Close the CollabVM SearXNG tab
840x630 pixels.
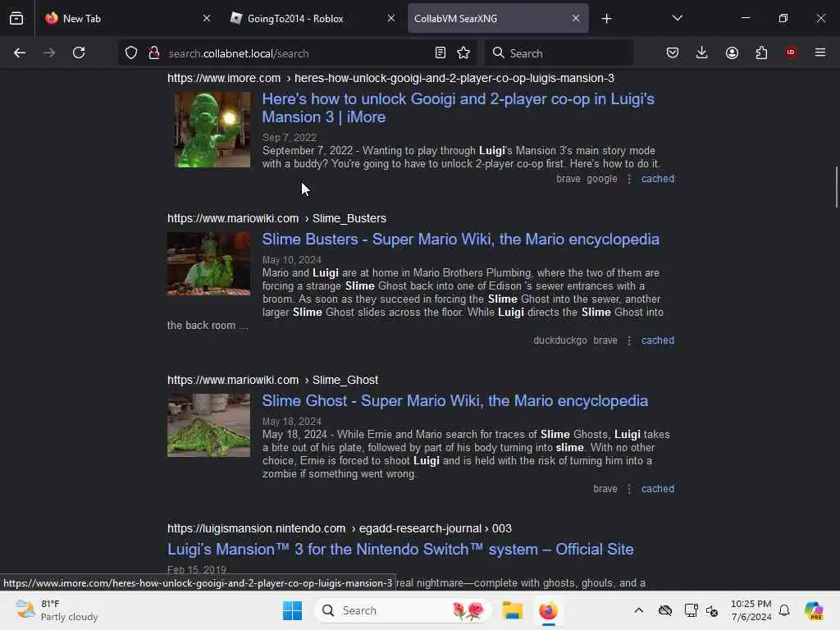(575, 18)
